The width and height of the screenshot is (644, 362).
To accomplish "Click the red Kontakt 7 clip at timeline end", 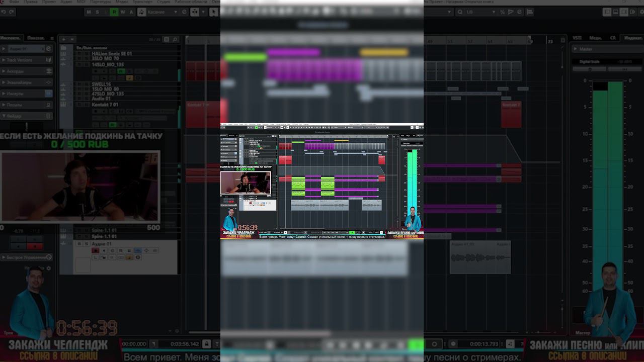I will pos(512,114).
